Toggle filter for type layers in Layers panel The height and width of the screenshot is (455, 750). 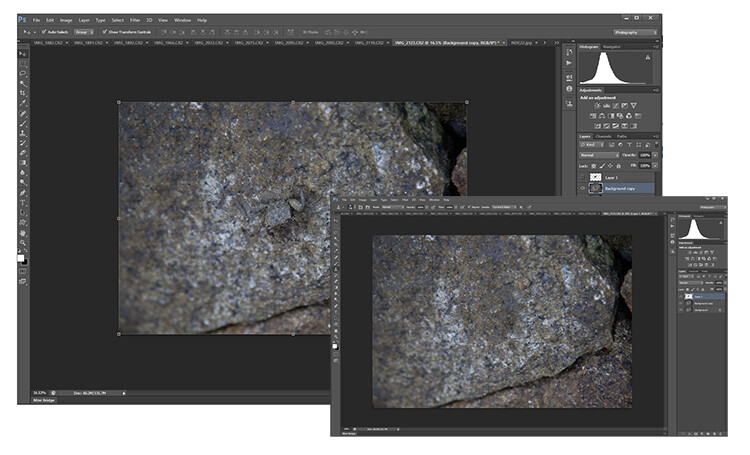[629, 144]
